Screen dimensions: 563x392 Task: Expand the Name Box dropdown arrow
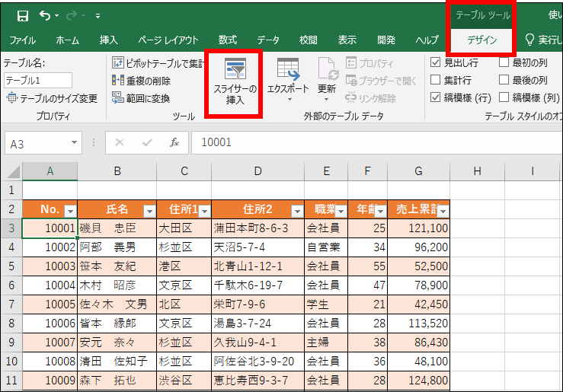click(x=74, y=142)
